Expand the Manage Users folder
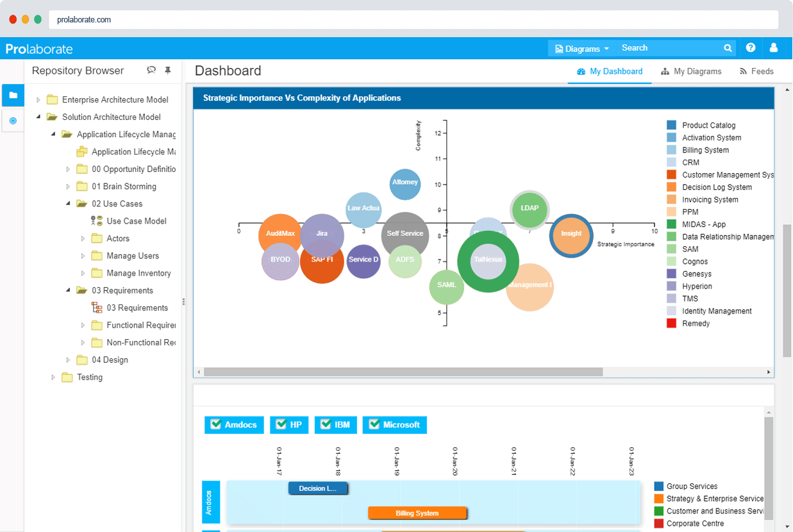The image size is (793, 532). click(x=83, y=256)
